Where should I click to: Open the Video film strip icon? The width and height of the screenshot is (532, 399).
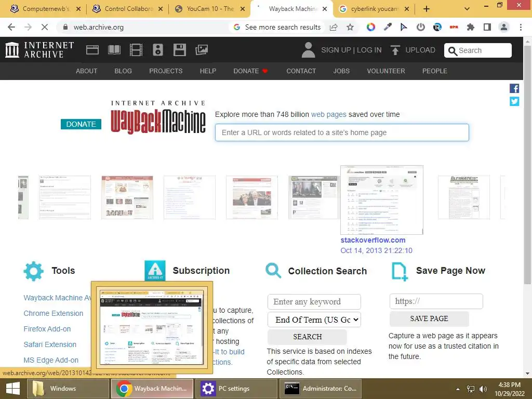coord(136,50)
